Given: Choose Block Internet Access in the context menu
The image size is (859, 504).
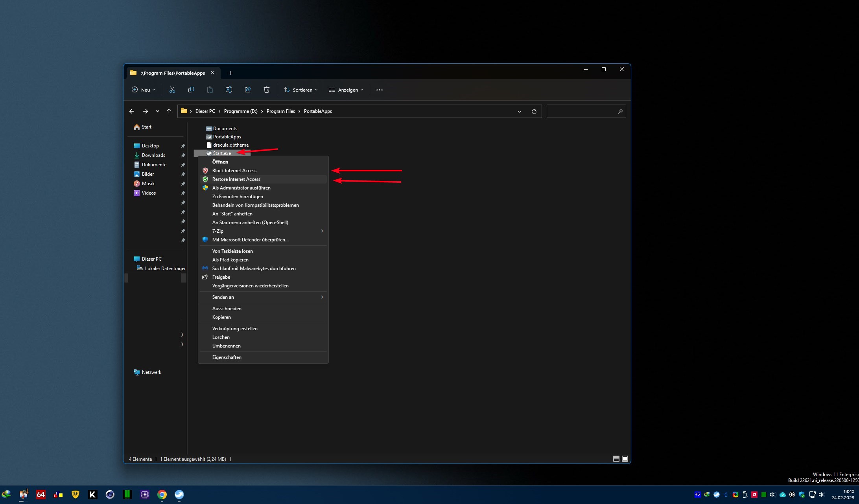Looking at the screenshot, I should (234, 171).
